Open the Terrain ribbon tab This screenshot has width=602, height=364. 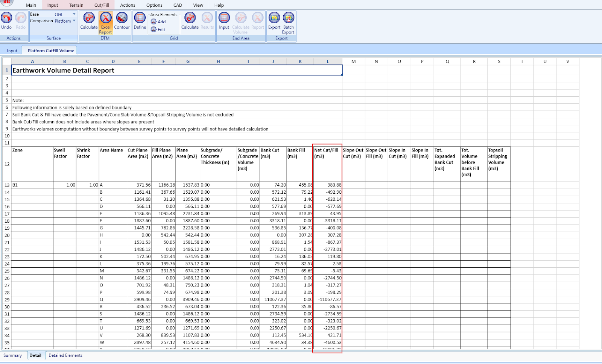76,5
